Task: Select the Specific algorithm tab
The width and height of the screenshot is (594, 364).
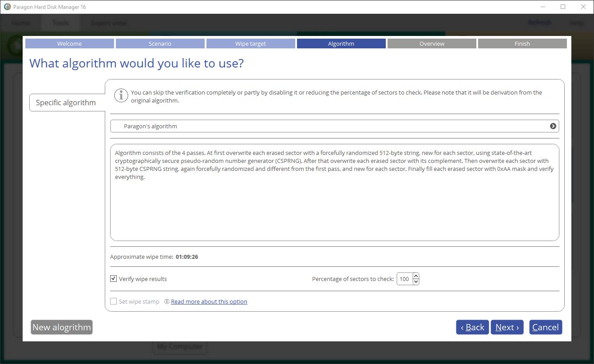Action: (x=66, y=102)
